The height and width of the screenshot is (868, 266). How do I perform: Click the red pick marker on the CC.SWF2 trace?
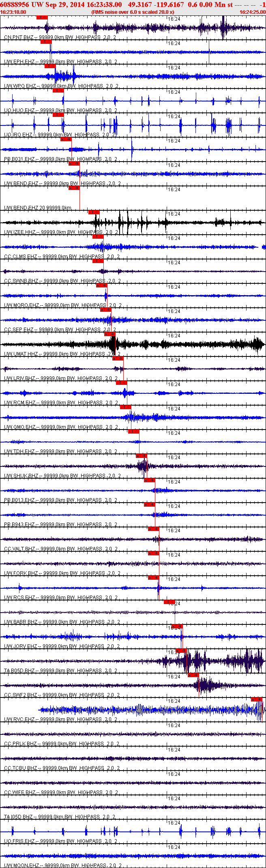tap(193, 675)
